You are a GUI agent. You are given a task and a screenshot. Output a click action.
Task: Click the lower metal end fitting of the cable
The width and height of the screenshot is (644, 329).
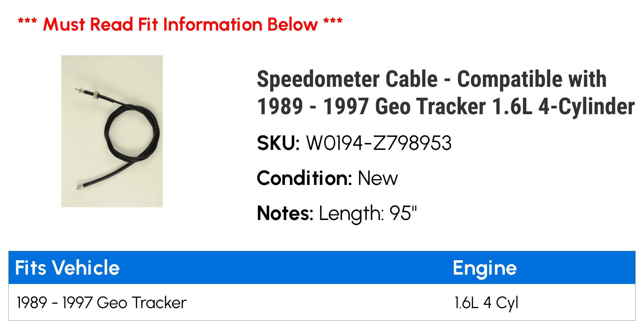[x=80, y=186]
